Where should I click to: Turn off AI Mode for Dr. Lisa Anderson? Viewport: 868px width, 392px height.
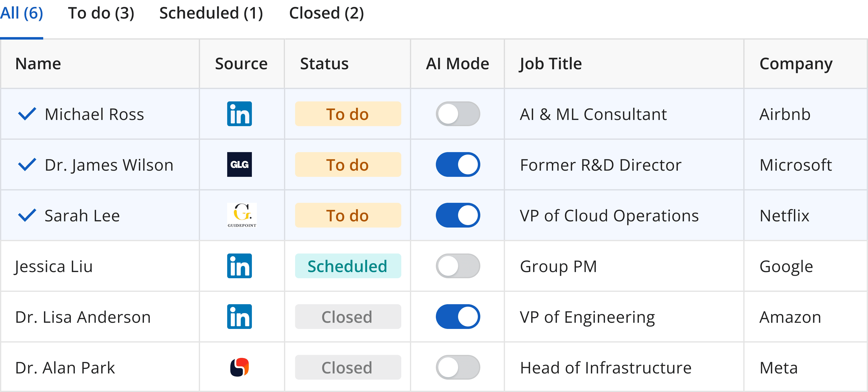tap(458, 316)
